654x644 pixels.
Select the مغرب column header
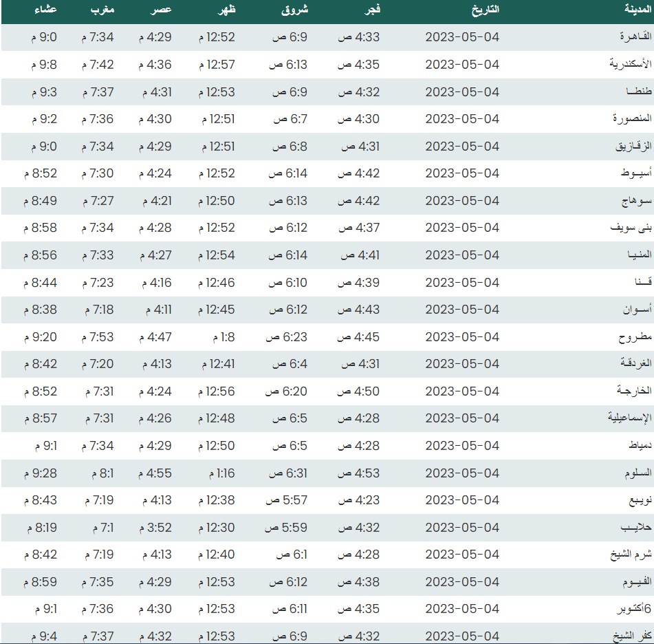[102, 10]
